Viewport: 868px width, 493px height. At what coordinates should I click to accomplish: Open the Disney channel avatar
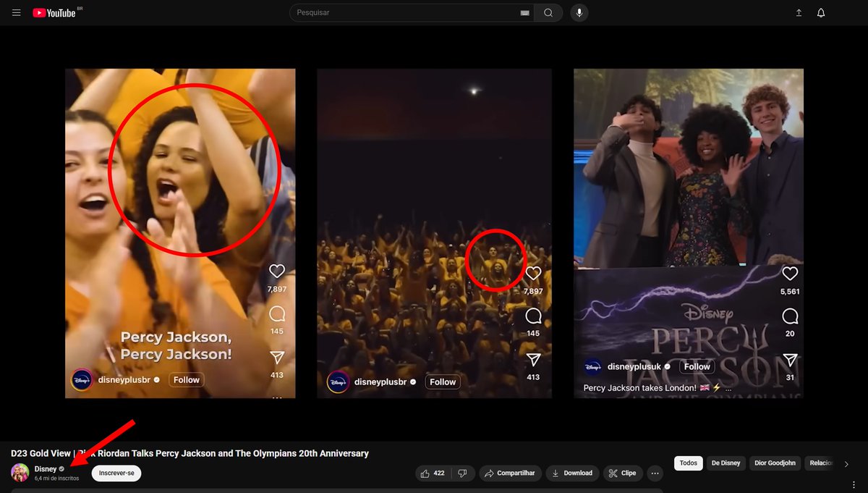[20, 473]
